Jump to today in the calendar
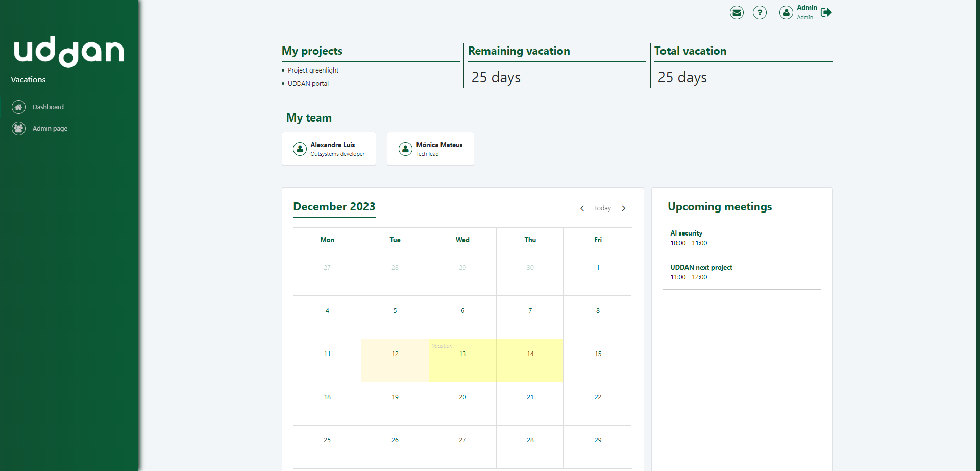Screen dimensions: 980x471 click(602, 208)
